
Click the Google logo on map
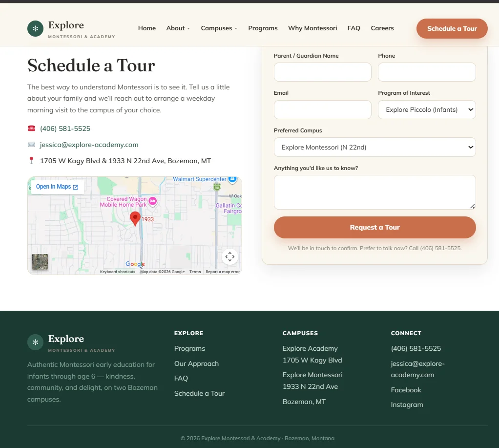[135, 264]
